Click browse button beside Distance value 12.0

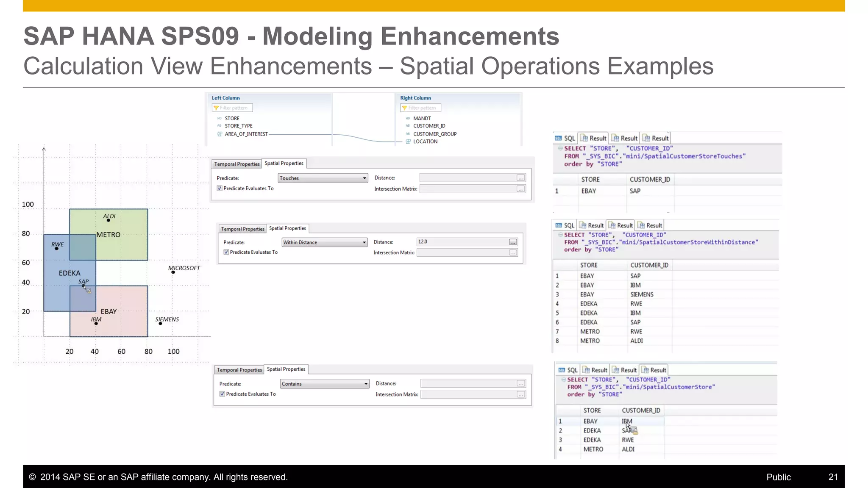pyautogui.click(x=513, y=242)
